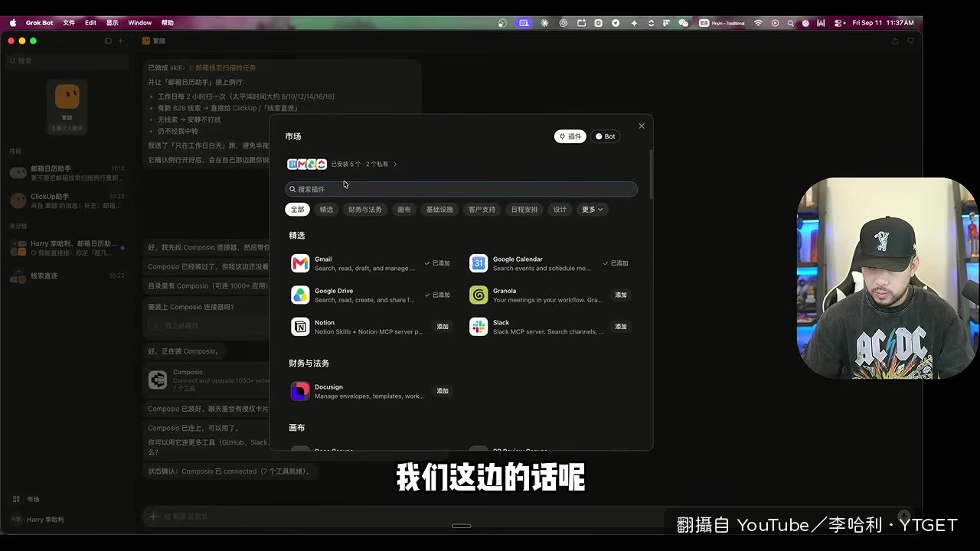Click the Telegram-style arrow menu bar icon

click(616, 23)
